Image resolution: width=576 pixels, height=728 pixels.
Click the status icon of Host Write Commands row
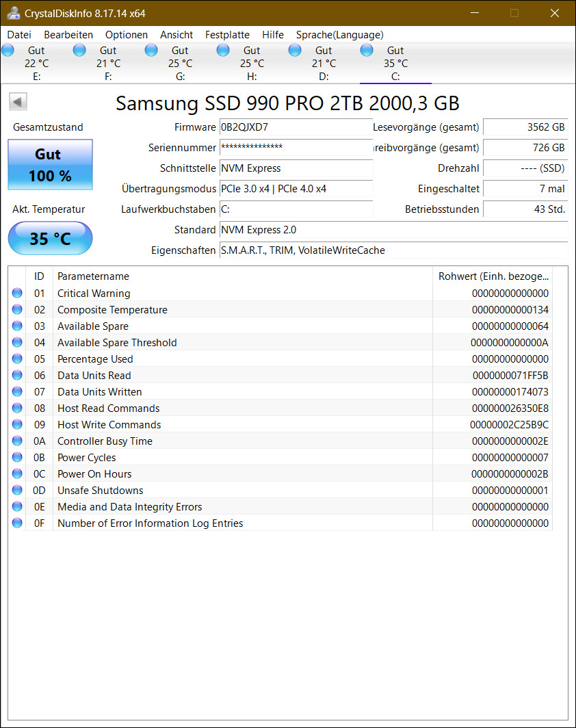click(x=17, y=424)
